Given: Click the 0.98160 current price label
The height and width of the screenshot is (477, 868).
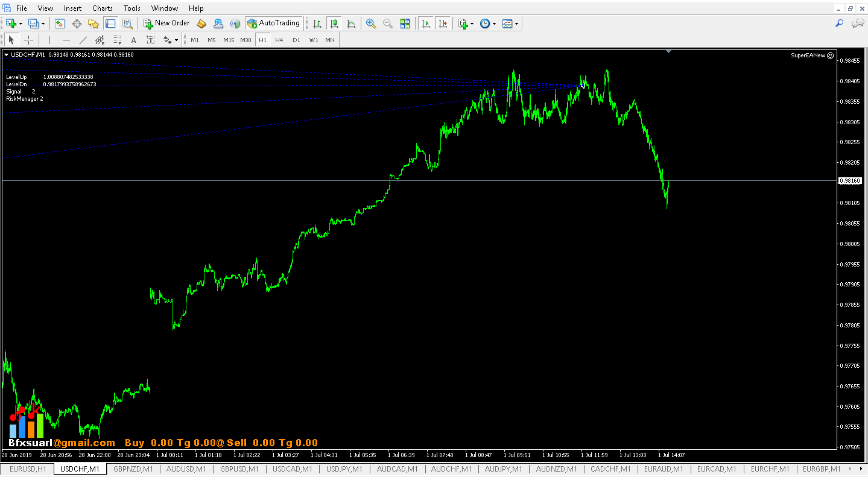Looking at the screenshot, I should pyautogui.click(x=850, y=180).
